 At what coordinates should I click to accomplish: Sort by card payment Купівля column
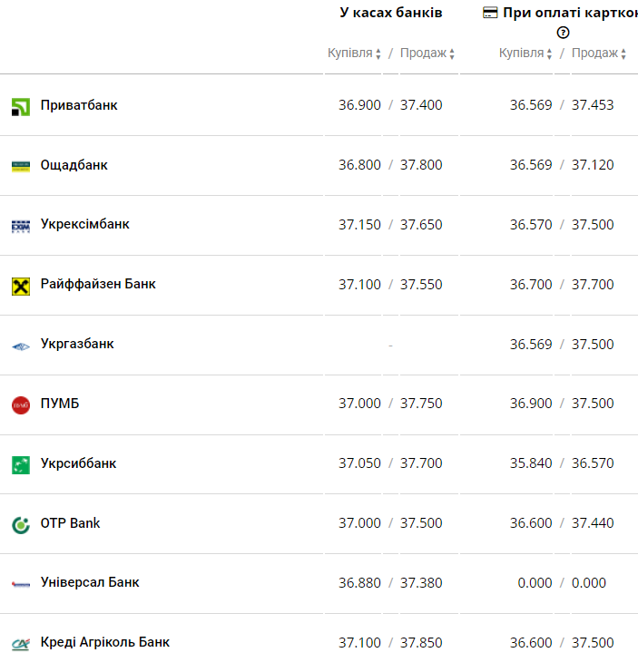525,54
